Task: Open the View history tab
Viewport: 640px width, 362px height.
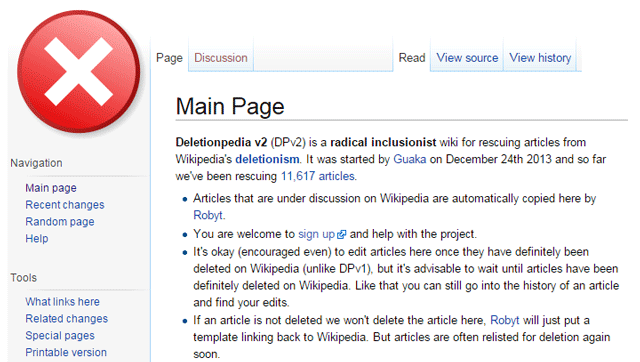Action: pos(540,58)
